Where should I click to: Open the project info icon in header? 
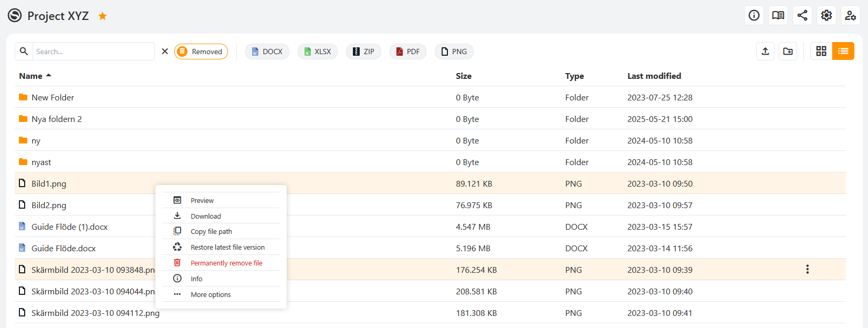[754, 16]
